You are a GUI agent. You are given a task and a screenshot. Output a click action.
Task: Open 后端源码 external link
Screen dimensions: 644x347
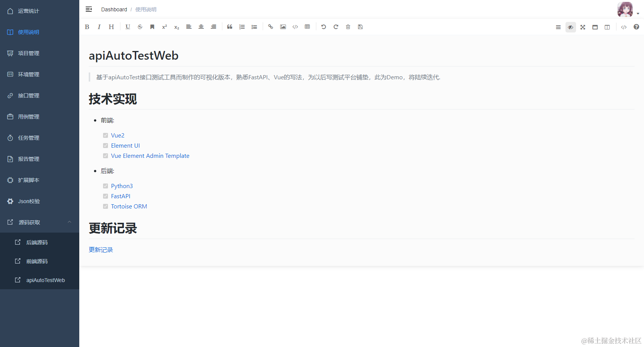(40, 242)
